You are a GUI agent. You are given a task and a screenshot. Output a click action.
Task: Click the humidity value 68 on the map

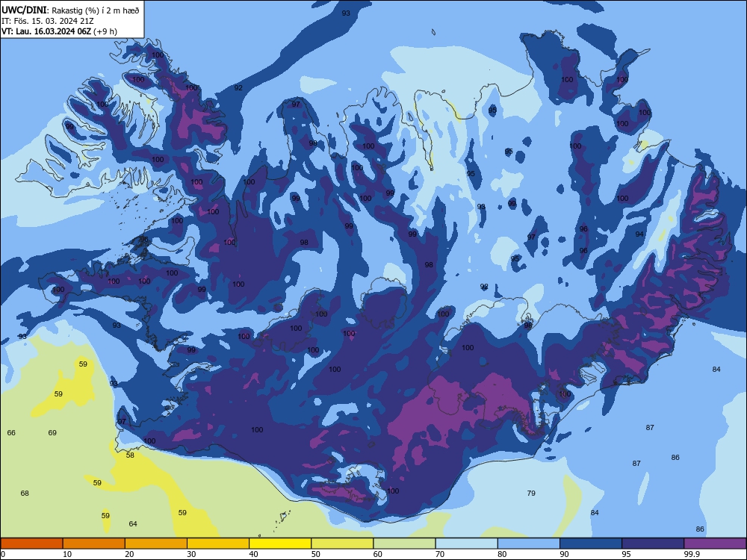[25, 494]
